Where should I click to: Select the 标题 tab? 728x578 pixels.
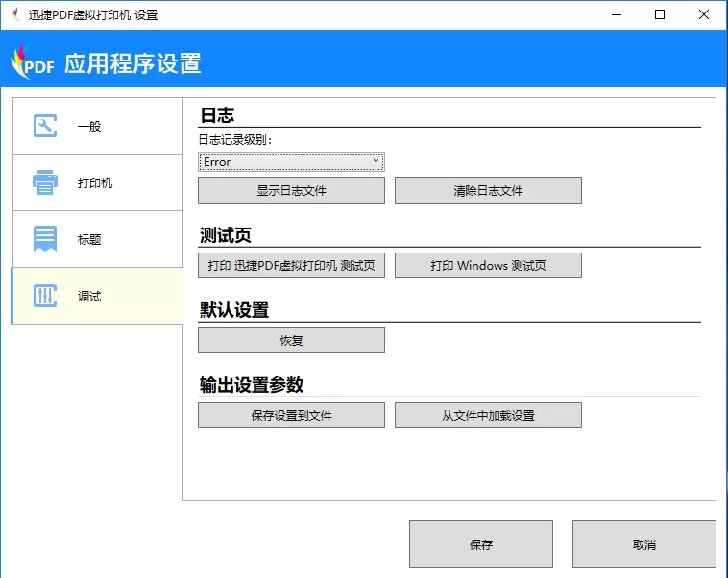(98, 239)
